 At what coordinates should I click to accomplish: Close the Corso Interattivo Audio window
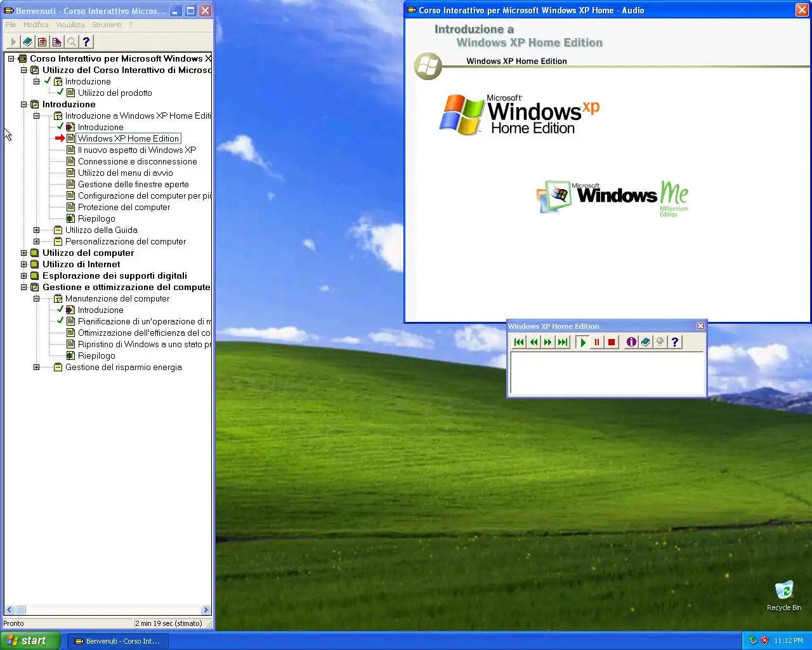coord(802,10)
